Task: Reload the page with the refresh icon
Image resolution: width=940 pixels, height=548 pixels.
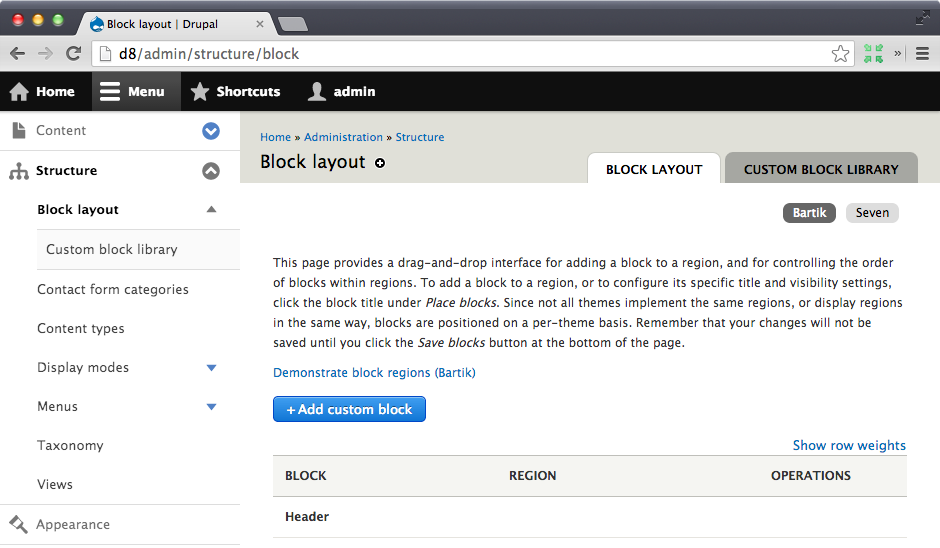Action: coord(73,54)
